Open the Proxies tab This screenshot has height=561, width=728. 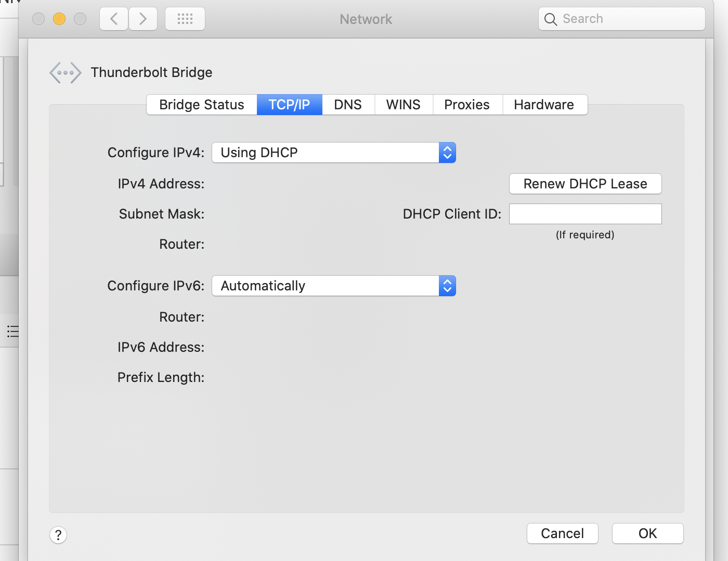click(466, 105)
